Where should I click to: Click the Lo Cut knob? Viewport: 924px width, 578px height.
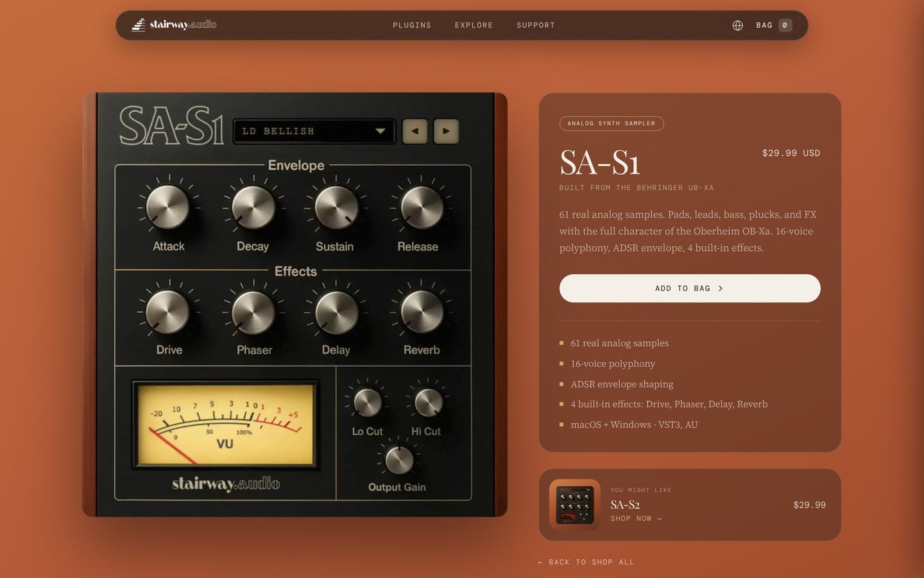click(368, 403)
